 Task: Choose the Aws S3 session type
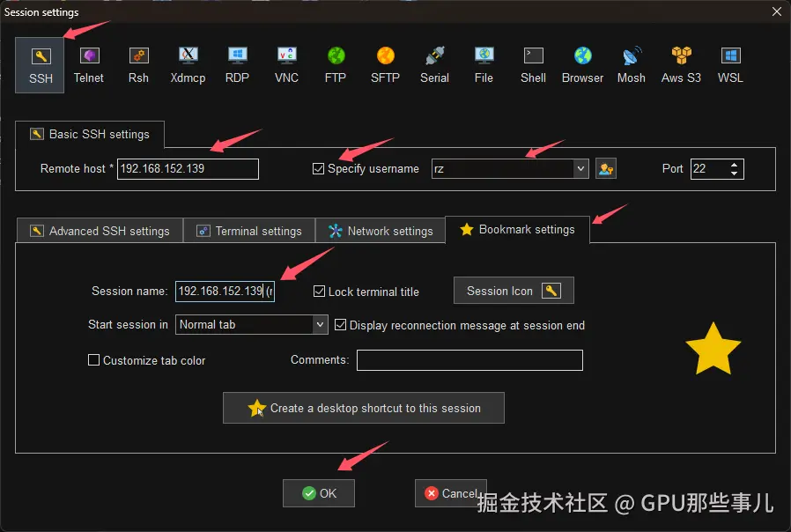tap(681, 65)
